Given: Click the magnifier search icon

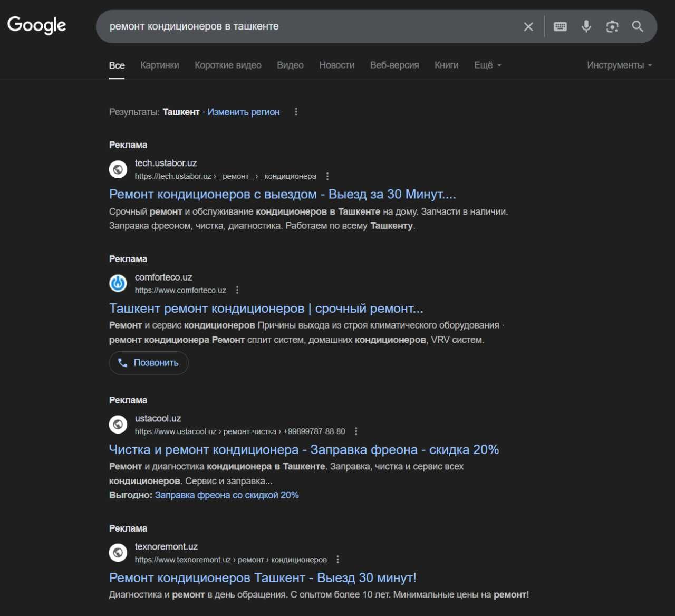Looking at the screenshot, I should pyautogui.click(x=638, y=26).
